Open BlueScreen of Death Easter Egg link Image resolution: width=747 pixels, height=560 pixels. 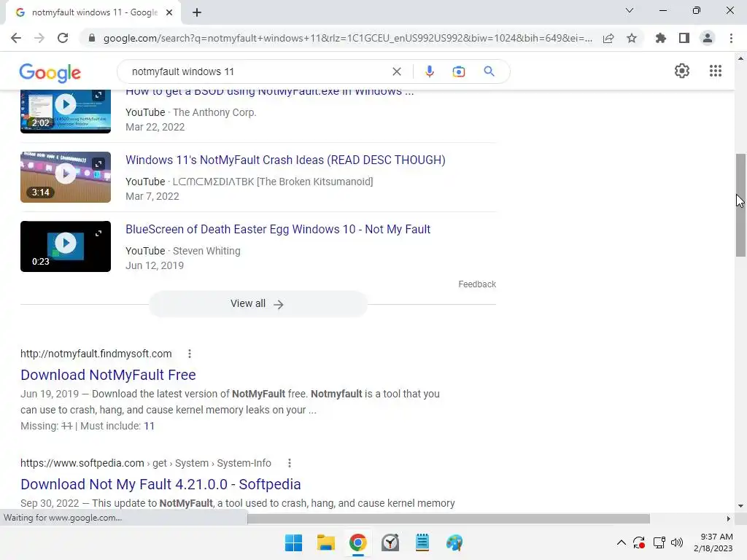(278, 230)
